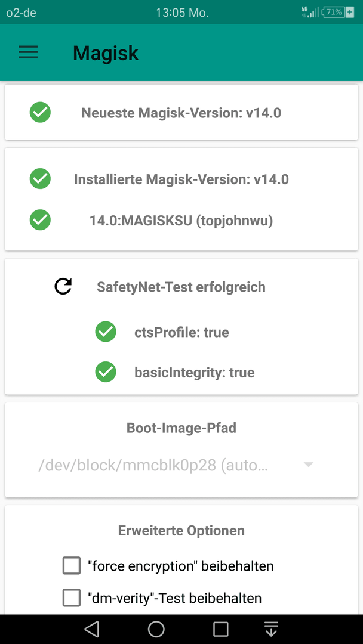Tap the Neueste Magisk-Version: v14.0 card
Viewport: 363px width, 644px height.
click(181, 112)
